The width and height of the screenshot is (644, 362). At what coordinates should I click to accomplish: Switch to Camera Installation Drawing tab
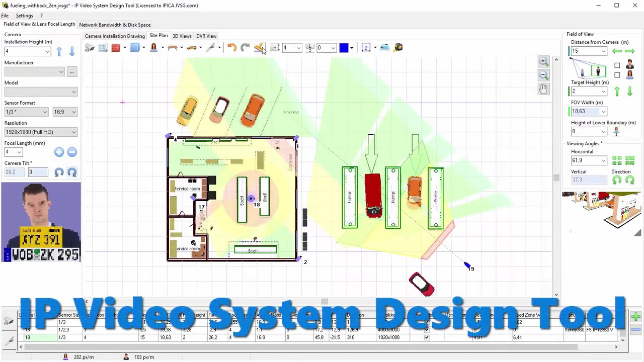115,36
